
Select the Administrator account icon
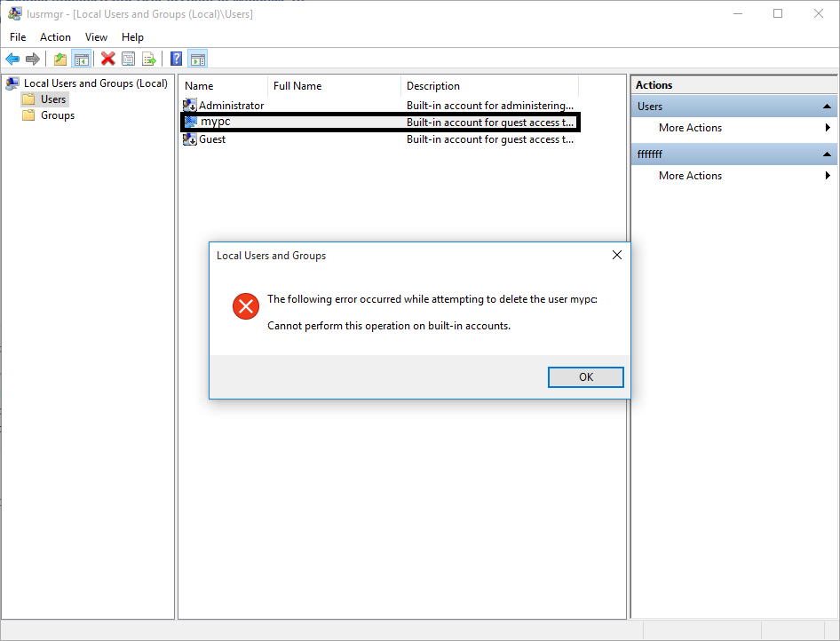[191, 105]
